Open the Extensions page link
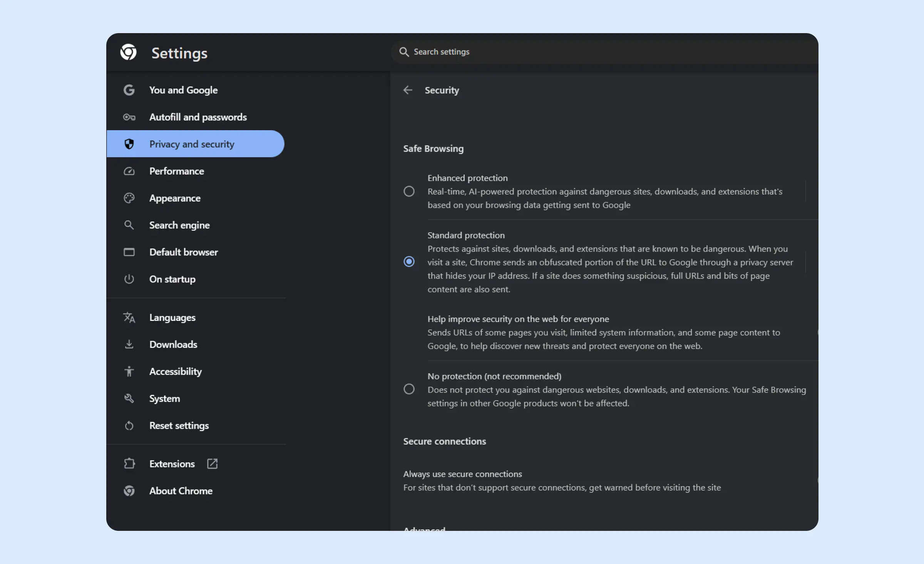Viewport: 924px width, 564px height. click(x=196, y=463)
